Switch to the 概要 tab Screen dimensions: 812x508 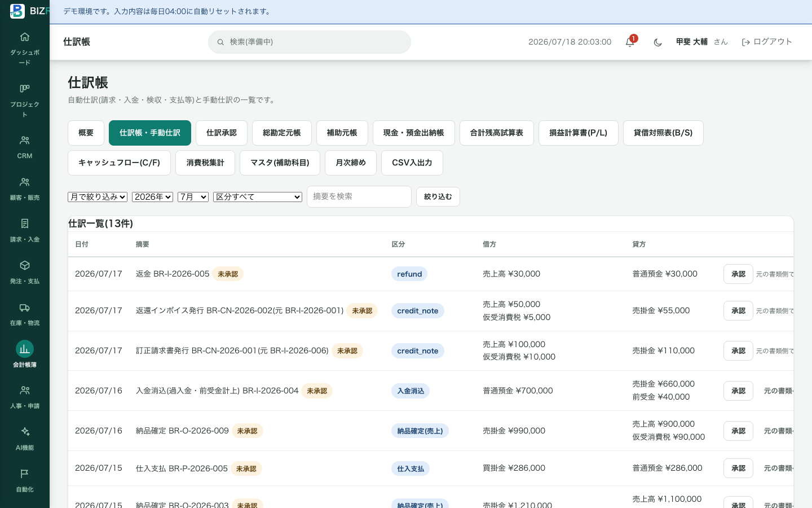86,133
